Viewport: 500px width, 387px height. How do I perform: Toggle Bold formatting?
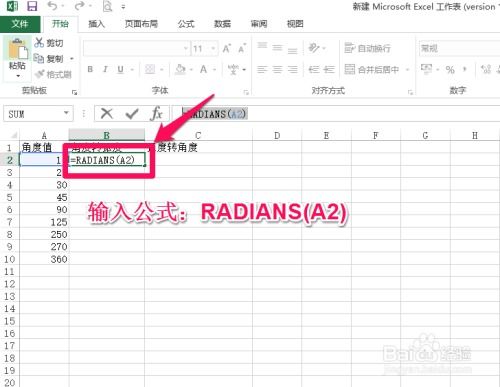coord(90,69)
